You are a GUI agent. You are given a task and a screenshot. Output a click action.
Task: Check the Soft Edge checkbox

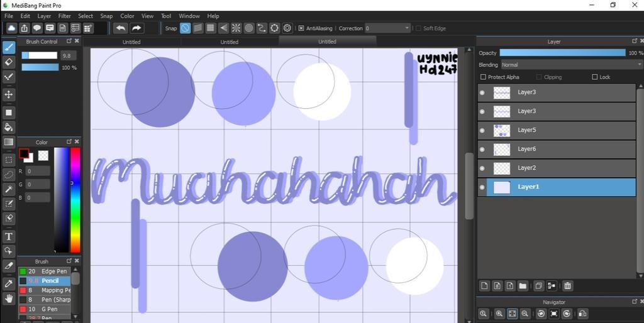(418, 28)
